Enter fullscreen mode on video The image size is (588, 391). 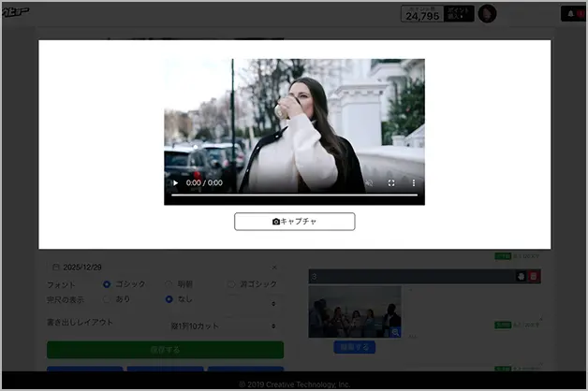click(x=391, y=183)
